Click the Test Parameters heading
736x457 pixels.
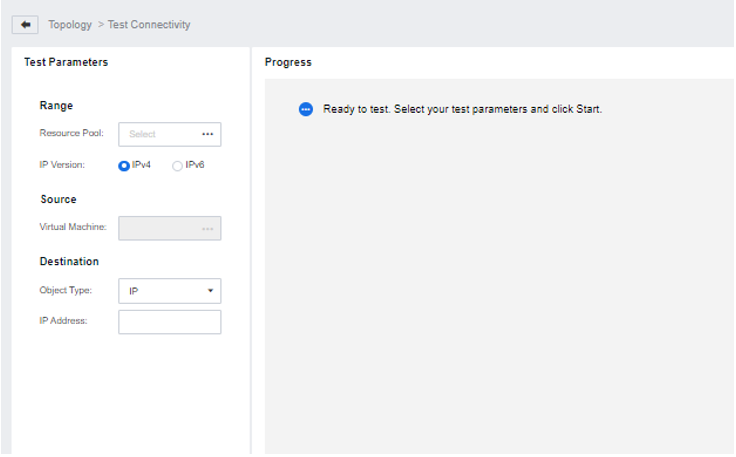click(x=66, y=62)
